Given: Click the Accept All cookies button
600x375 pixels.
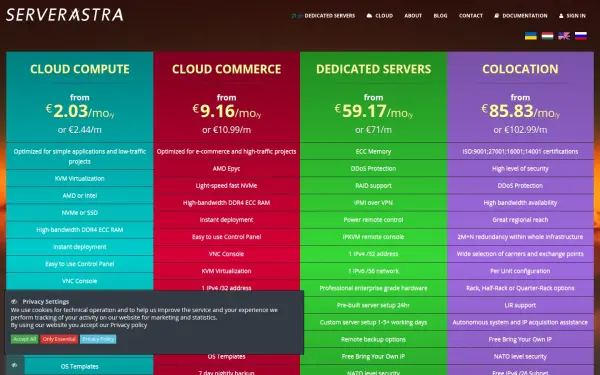Looking at the screenshot, I should click(24, 339).
